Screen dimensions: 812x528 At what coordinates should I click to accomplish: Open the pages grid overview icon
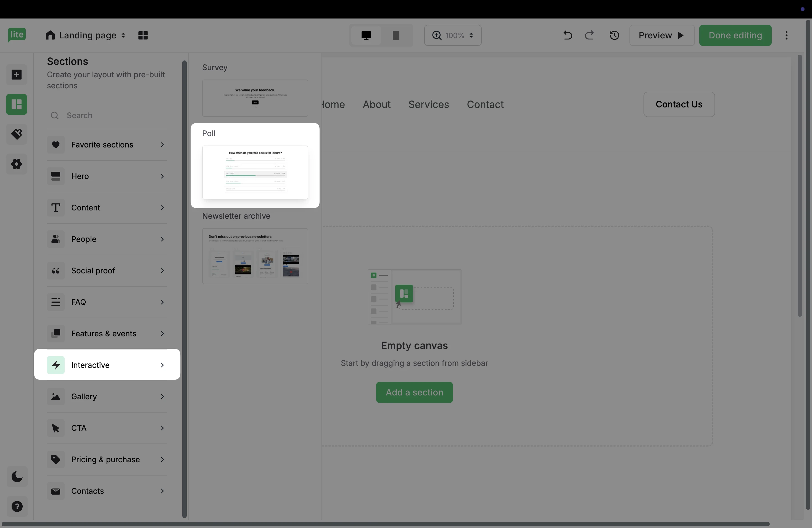pyautogui.click(x=143, y=35)
